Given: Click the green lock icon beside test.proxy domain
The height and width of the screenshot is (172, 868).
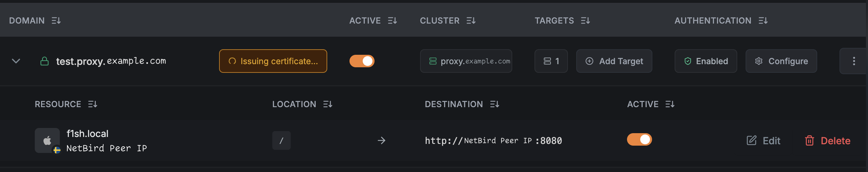Looking at the screenshot, I should 45,61.
